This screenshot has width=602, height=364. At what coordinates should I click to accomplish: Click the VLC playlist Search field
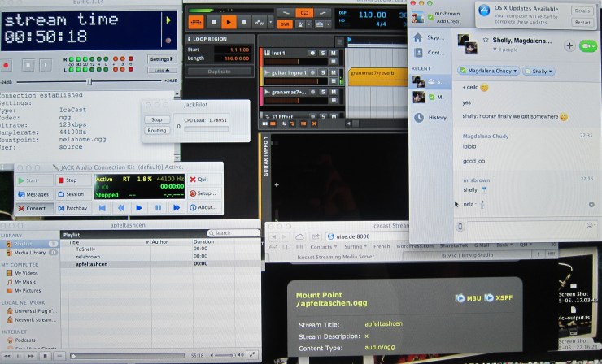click(x=233, y=233)
